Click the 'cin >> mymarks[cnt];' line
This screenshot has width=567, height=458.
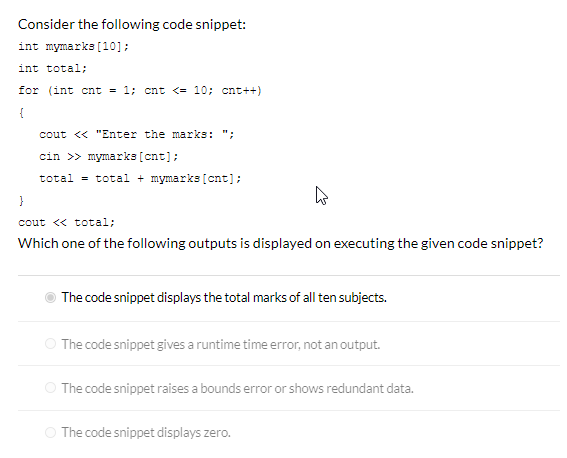(108, 157)
